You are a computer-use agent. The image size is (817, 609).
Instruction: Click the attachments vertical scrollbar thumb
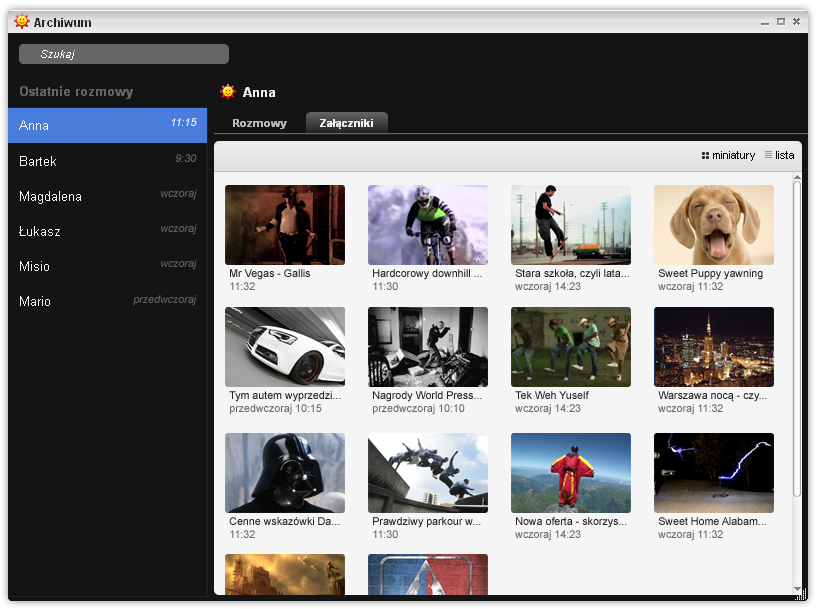[797, 339]
